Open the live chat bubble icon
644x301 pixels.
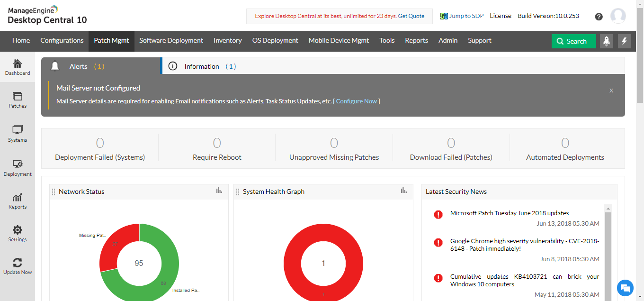point(625,288)
